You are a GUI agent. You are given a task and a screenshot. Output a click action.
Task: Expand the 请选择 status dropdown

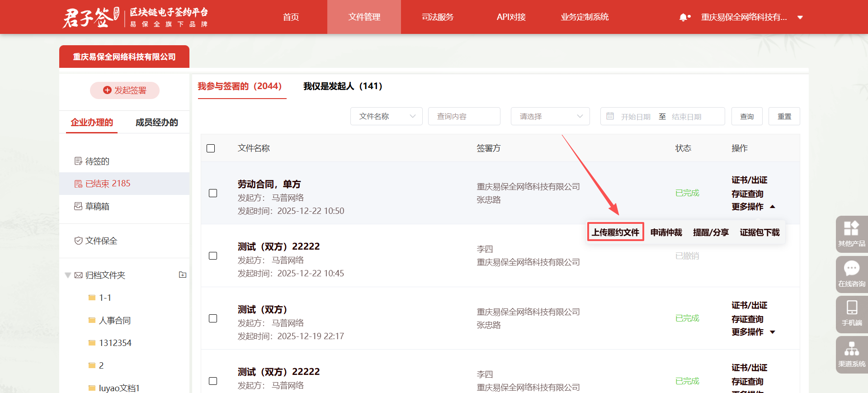click(x=550, y=116)
